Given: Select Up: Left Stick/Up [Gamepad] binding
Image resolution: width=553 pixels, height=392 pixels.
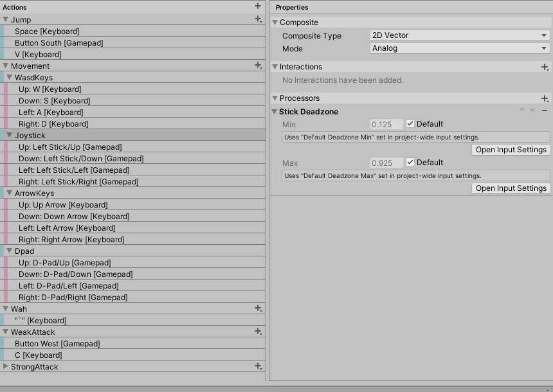Looking at the screenshot, I should click(133, 147).
